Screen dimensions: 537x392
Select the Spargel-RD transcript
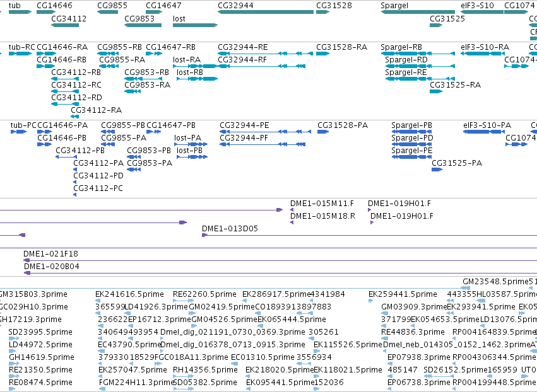pos(406,60)
